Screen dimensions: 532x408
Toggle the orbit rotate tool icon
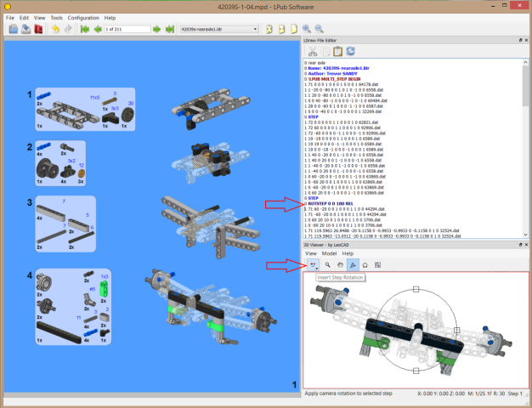click(x=365, y=265)
